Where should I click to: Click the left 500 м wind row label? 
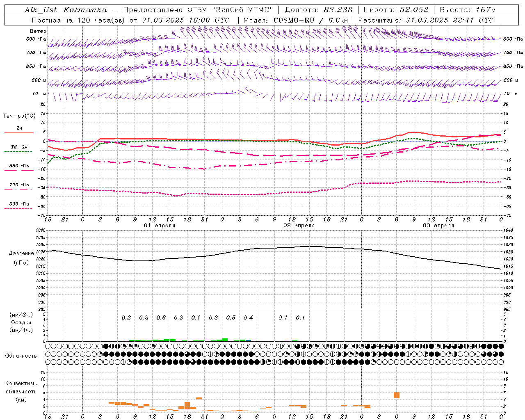[x=39, y=80]
